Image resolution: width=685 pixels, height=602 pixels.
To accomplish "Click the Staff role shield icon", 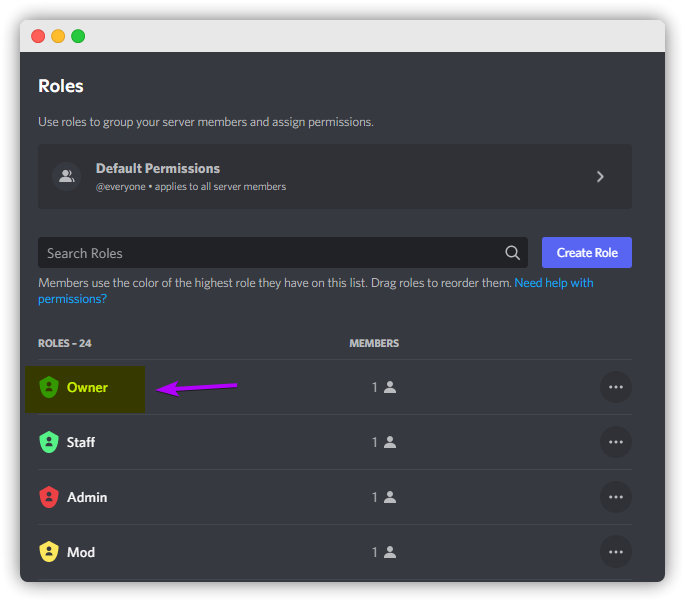I will click(49, 442).
